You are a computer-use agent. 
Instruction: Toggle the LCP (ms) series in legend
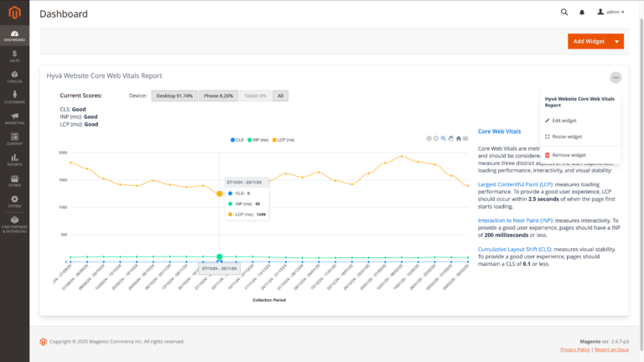pyautogui.click(x=283, y=140)
